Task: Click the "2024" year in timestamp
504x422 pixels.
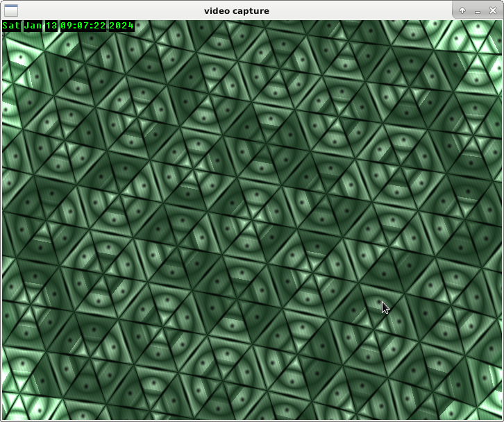Action: (121, 26)
